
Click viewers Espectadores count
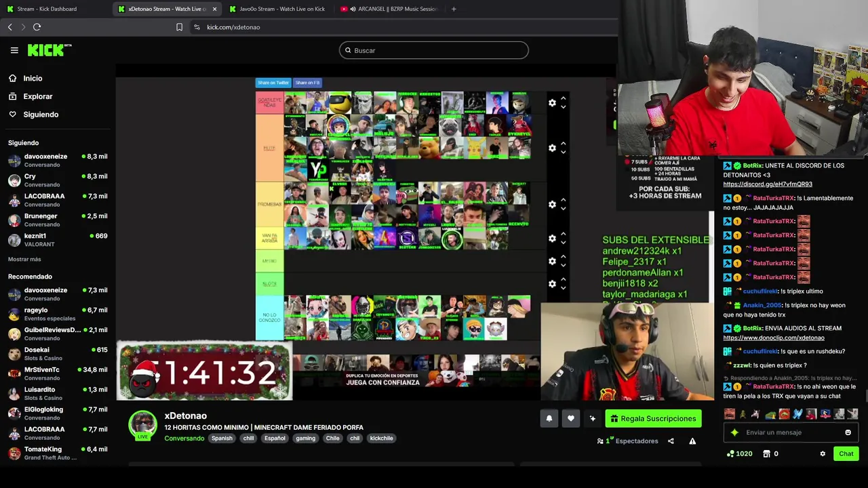tap(627, 441)
